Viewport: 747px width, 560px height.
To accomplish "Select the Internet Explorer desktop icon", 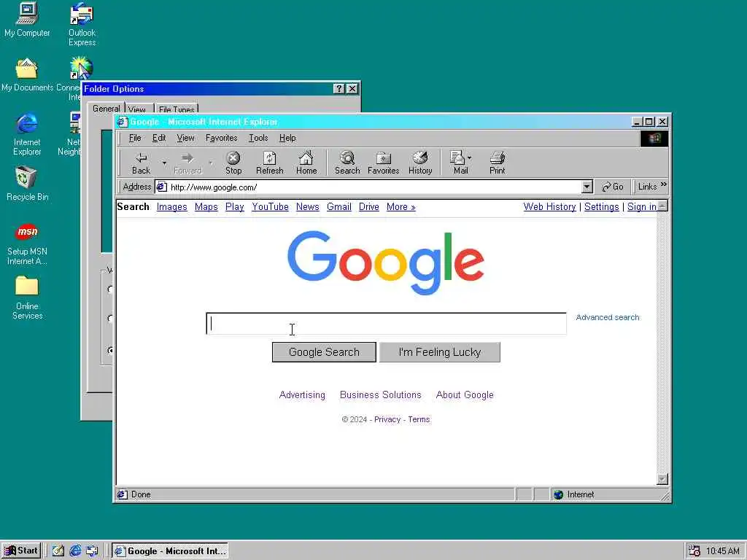I will pyautogui.click(x=27, y=135).
